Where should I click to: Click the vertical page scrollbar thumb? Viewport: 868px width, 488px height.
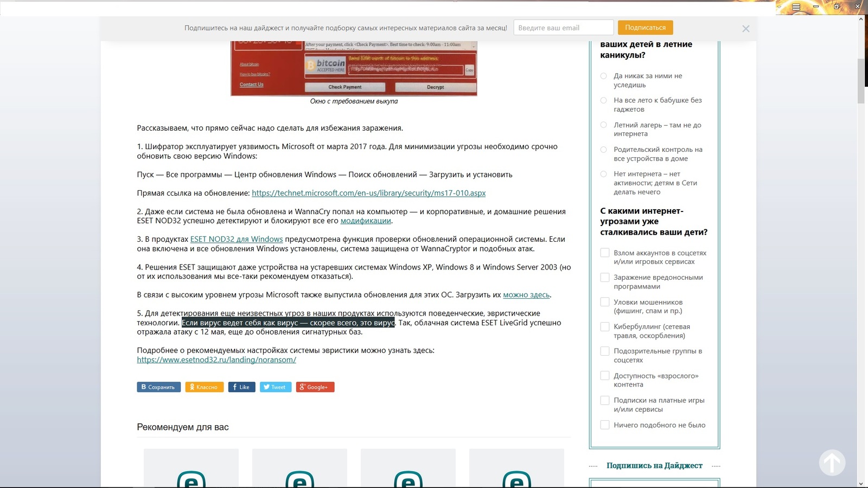coord(861,81)
